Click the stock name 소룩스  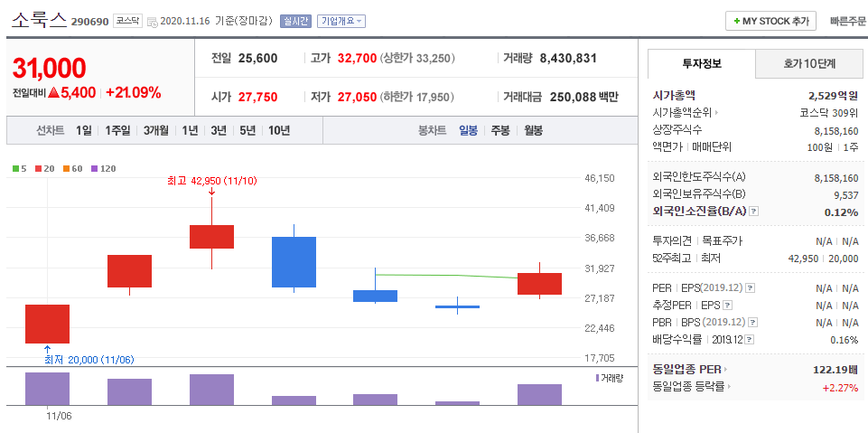click(40, 21)
